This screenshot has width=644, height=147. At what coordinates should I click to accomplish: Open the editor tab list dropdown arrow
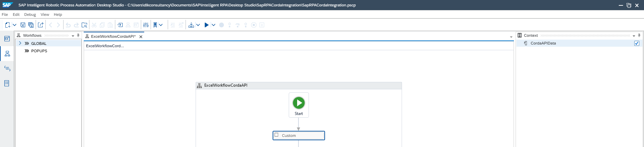coord(511,37)
